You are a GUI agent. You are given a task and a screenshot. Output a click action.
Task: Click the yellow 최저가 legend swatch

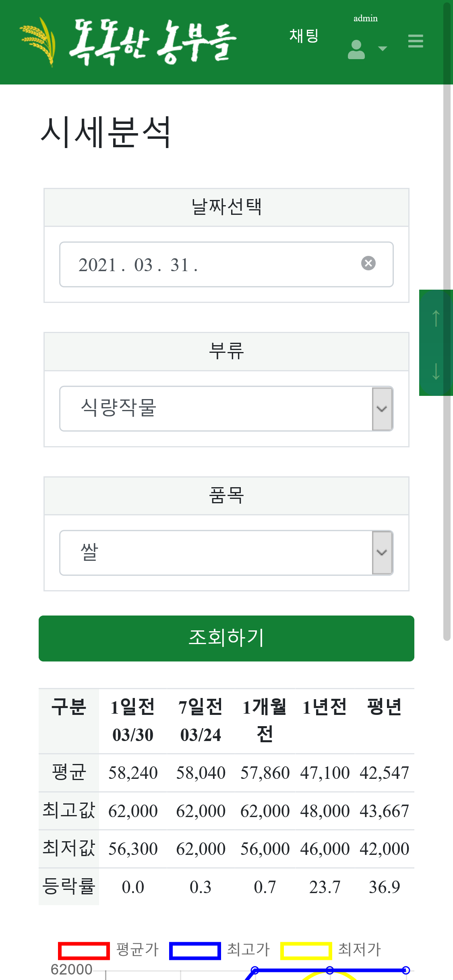[306, 951]
